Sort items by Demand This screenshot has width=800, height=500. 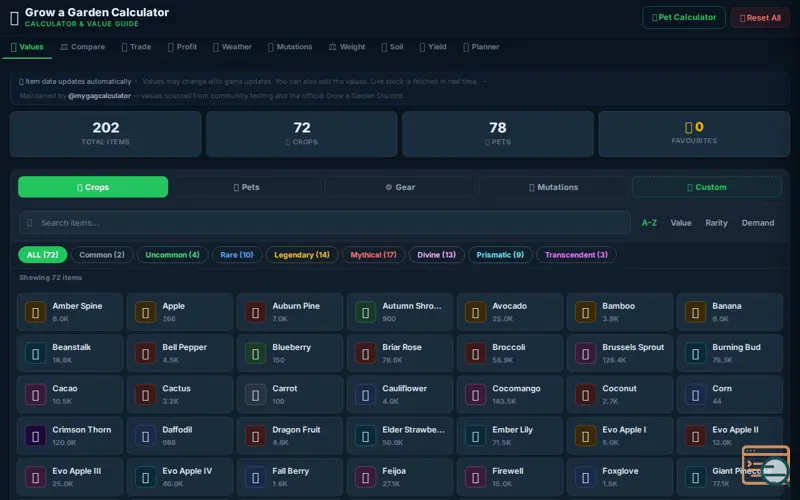[758, 223]
